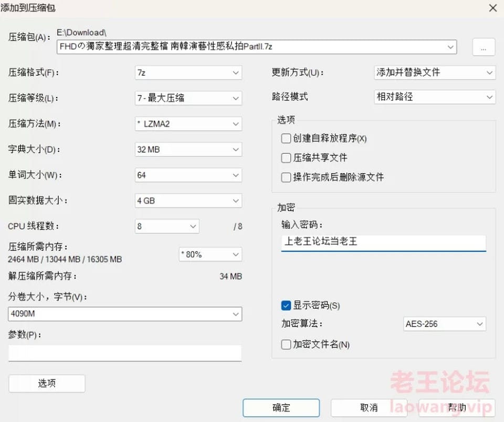Click the 帮助 button
The height and width of the screenshot is (422, 504).
coord(457,407)
